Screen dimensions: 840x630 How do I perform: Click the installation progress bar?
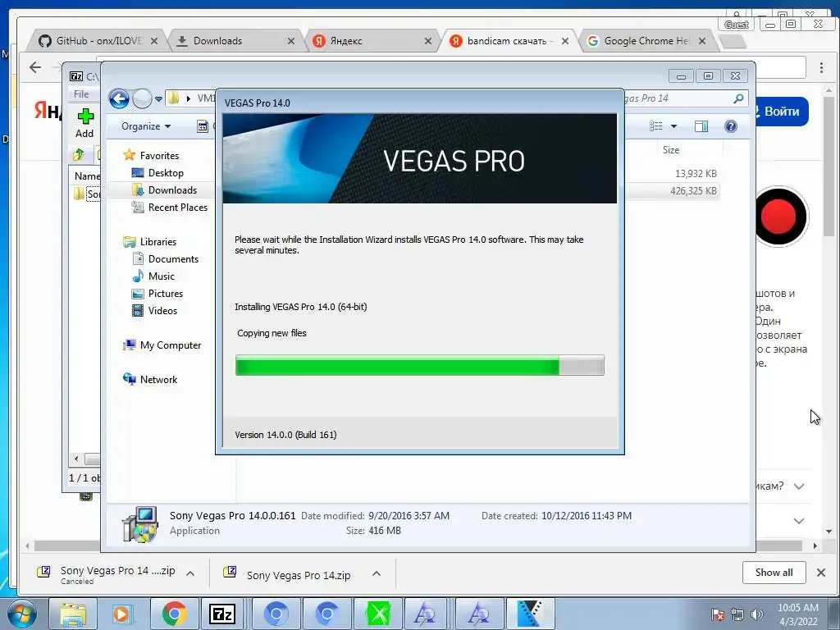click(420, 365)
